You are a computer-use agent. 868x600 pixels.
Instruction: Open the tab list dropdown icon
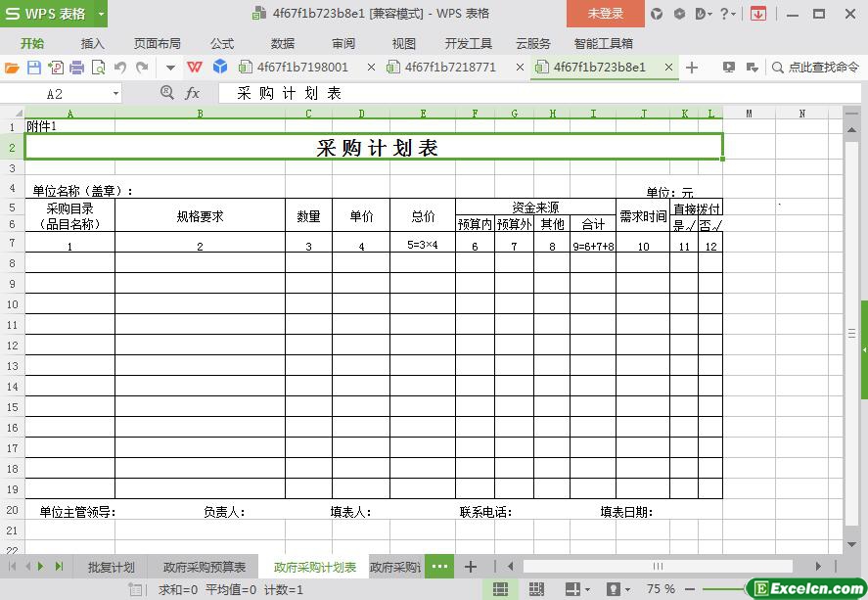[x=752, y=68]
